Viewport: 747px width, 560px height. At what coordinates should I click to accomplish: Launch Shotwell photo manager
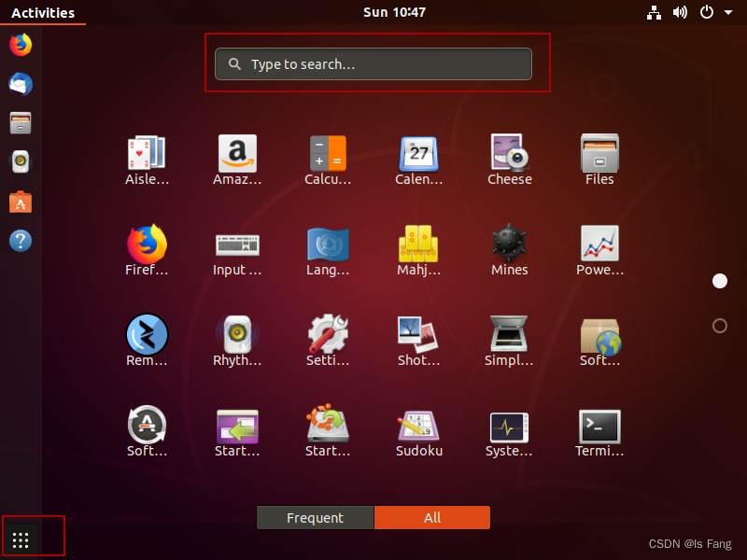(418, 341)
